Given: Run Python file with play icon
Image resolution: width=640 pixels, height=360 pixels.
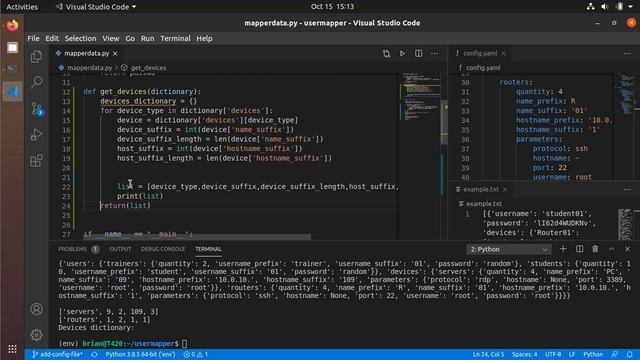Looking at the screenshot, I should click(402, 53).
